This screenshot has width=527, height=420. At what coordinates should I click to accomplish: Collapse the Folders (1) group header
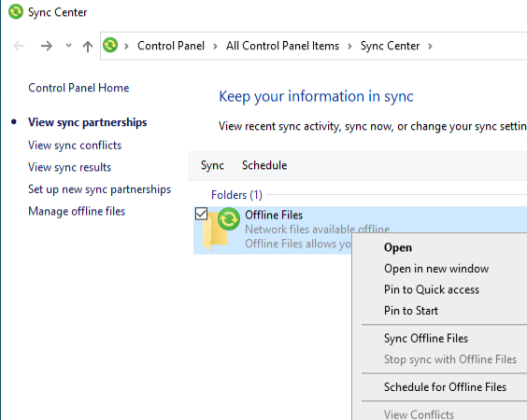click(236, 195)
